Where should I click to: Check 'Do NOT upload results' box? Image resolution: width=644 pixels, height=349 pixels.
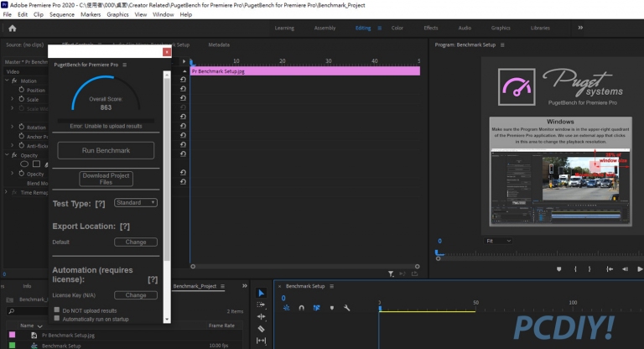pyautogui.click(x=57, y=310)
